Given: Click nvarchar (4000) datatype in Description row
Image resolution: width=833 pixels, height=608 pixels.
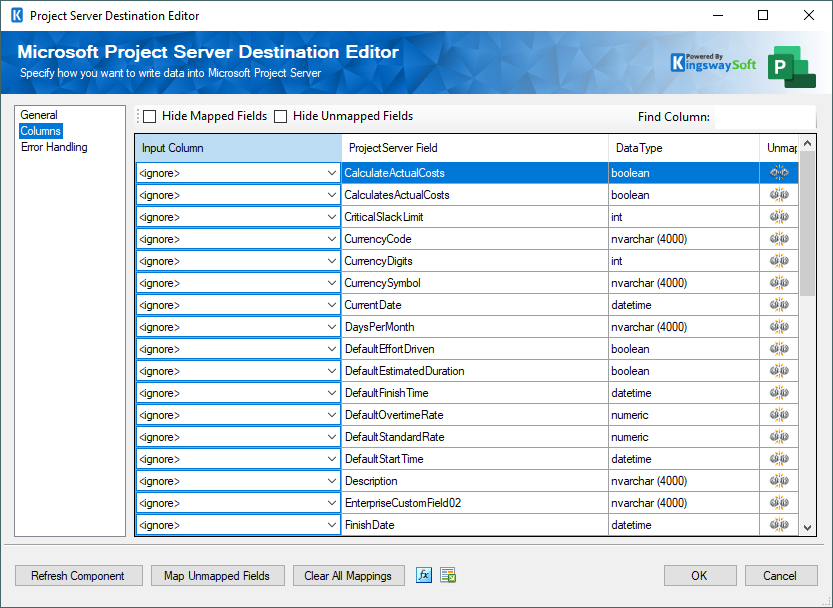Looking at the screenshot, I should pyautogui.click(x=649, y=481).
